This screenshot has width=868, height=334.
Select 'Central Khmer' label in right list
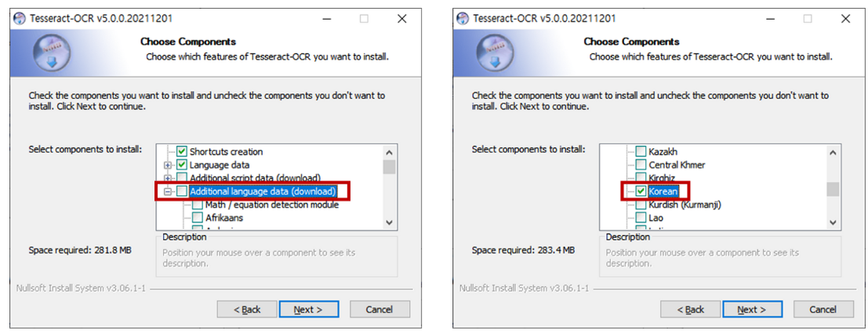(x=677, y=165)
